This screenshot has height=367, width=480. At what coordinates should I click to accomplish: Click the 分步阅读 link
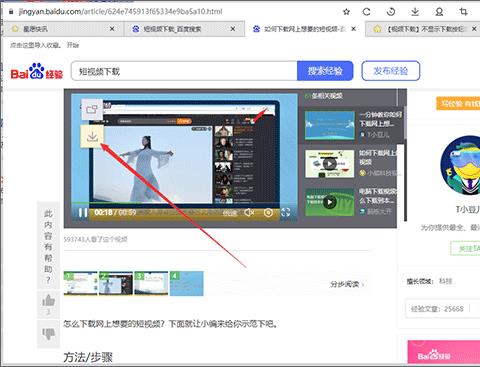(347, 284)
